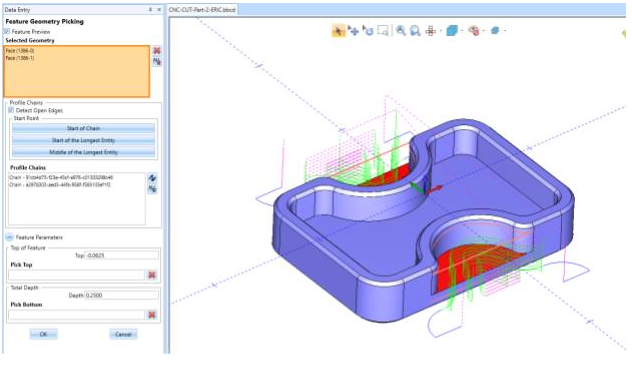The image size is (632, 365).
Task: Click the Start of Chain button
Action: pos(83,128)
